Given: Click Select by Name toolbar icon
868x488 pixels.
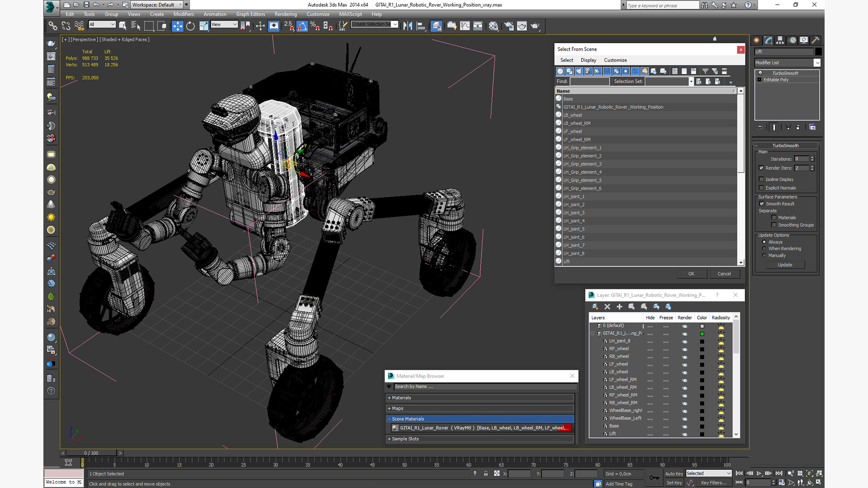Looking at the screenshot, I should [x=136, y=26].
